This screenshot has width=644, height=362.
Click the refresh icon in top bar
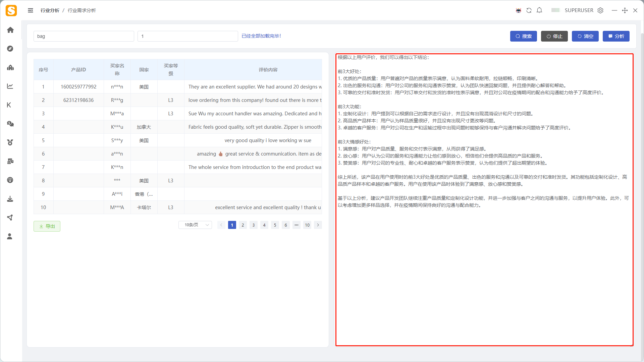pos(529,10)
